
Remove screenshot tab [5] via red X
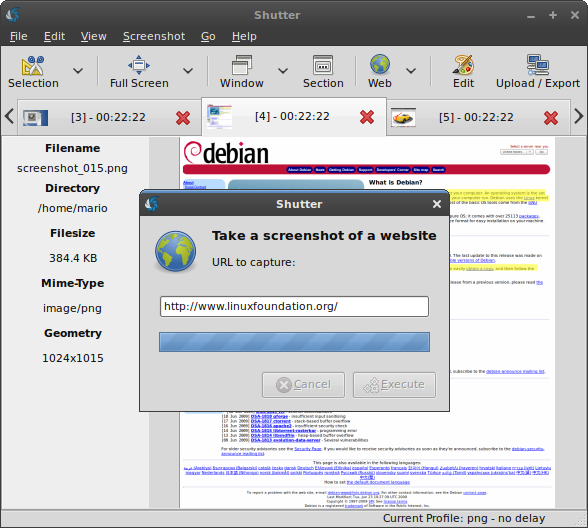pos(551,118)
